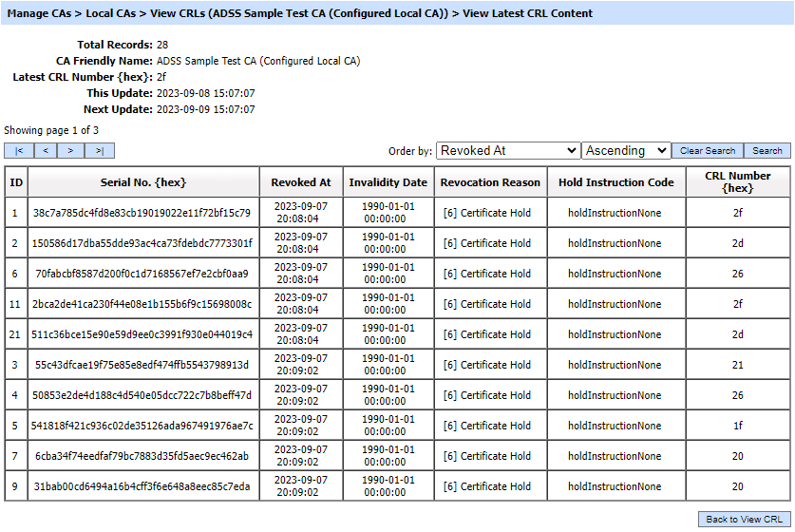Jump to the last page of records
The height and width of the screenshot is (532, 795).
click(x=100, y=151)
